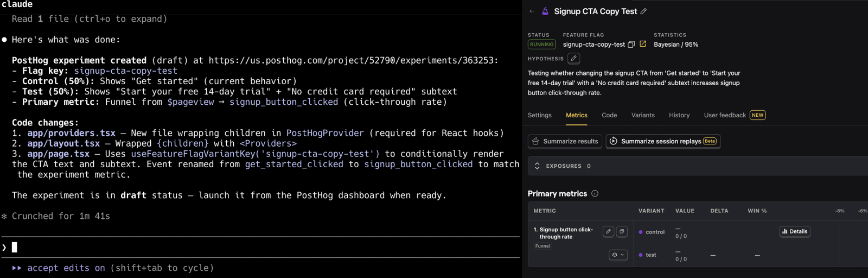This screenshot has width=868, height=278.
Task: Open Details for the click-through metric
Action: coord(795,231)
